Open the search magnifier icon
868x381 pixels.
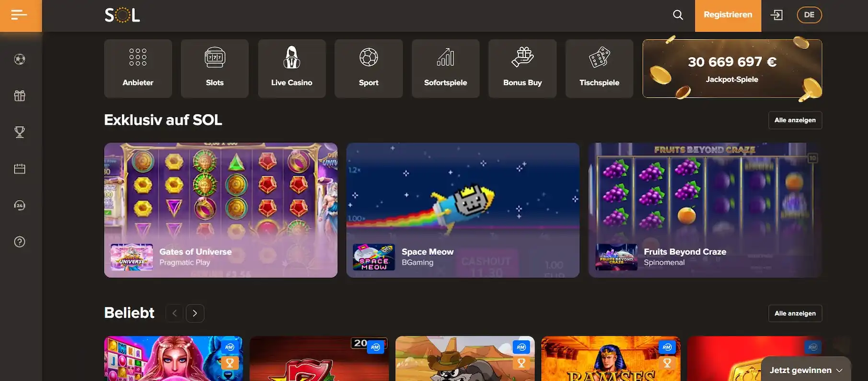coord(678,15)
